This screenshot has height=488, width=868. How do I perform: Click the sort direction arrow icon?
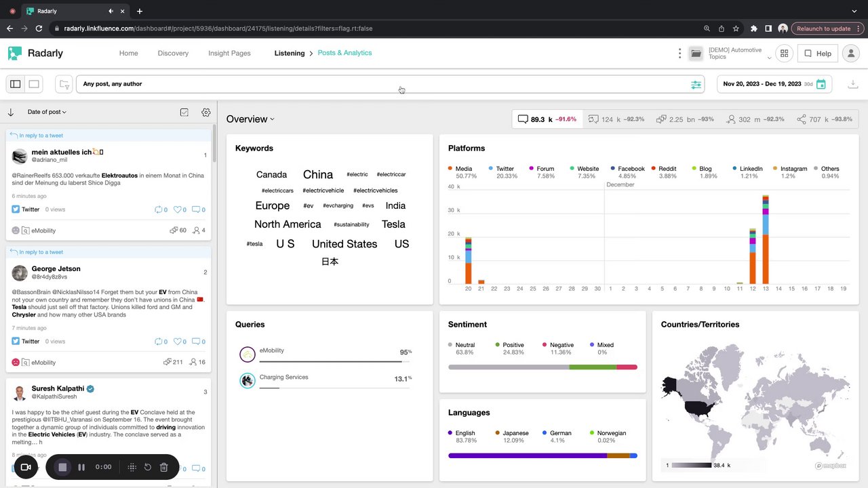pos(11,113)
